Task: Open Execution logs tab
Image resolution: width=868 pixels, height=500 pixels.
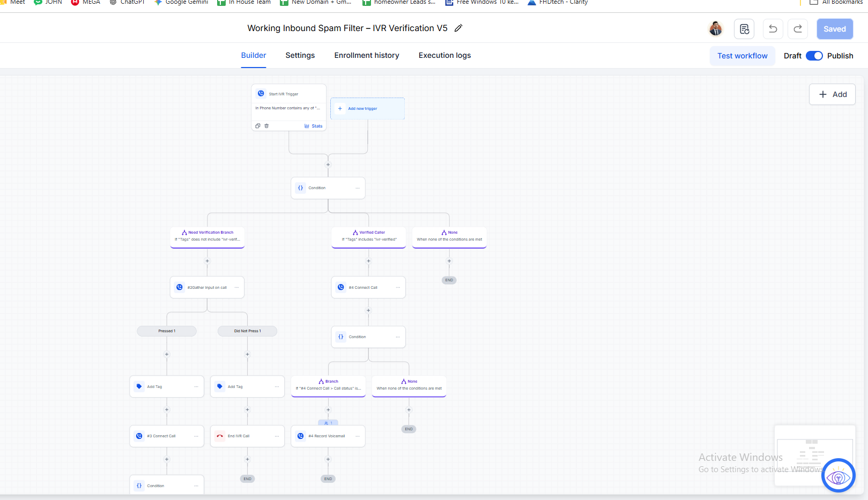Action: coord(445,55)
